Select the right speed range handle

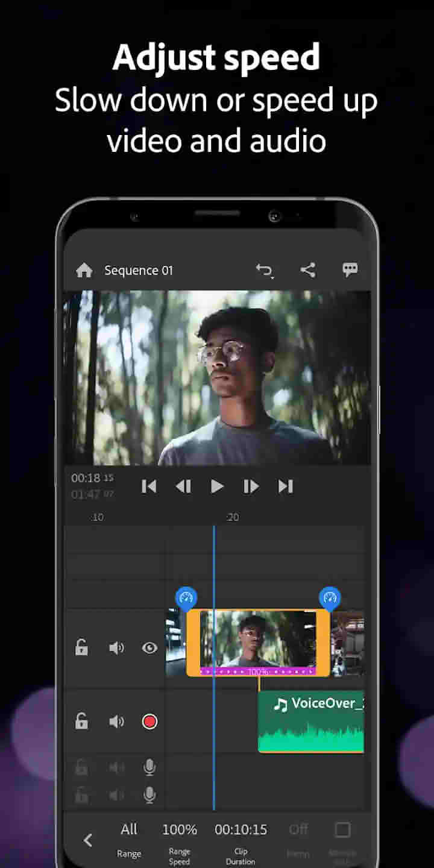[x=329, y=598]
